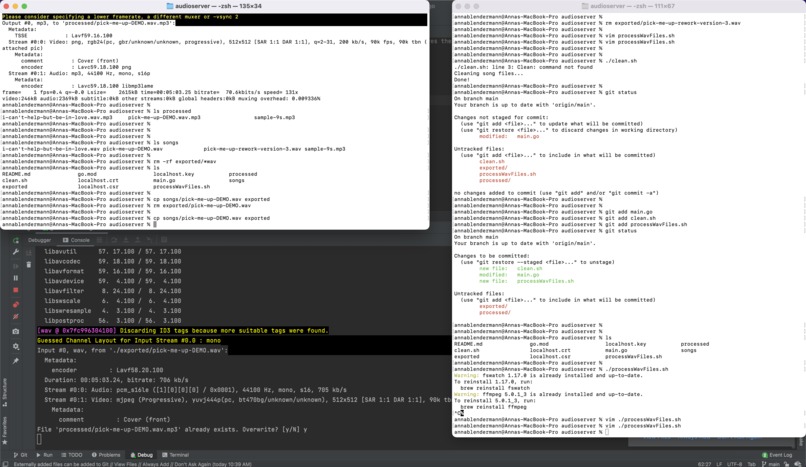Open debugger settings wrench icon
This screenshot has width=806, height=467.
(15, 252)
